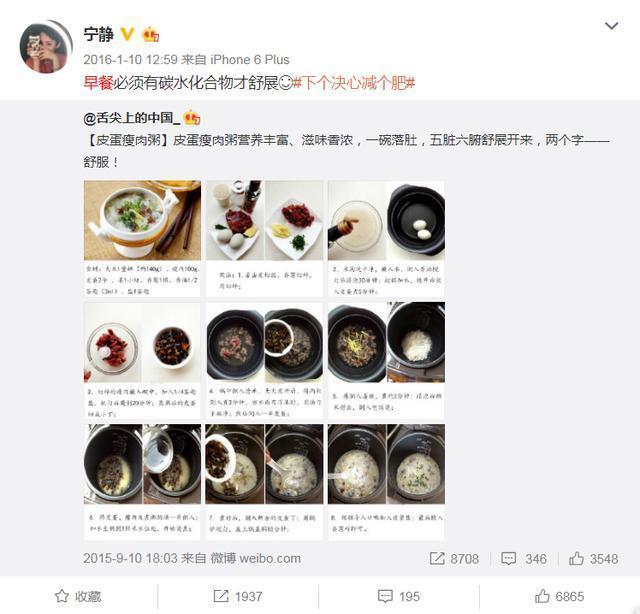Toggle like on post with 6865
The image size is (640, 614).
pyautogui.click(x=560, y=596)
